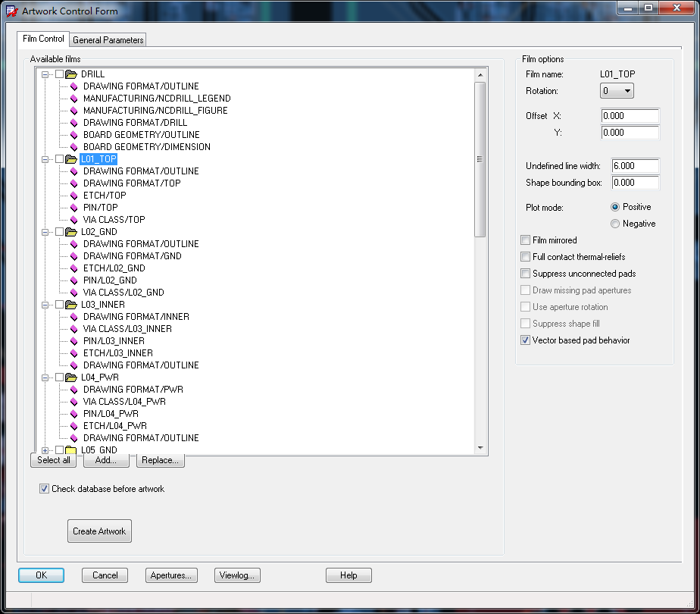Click diamond icon beside ETCH/TOP
The height and width of the screenshot is (614, 700).
click(x=74, y=195)
